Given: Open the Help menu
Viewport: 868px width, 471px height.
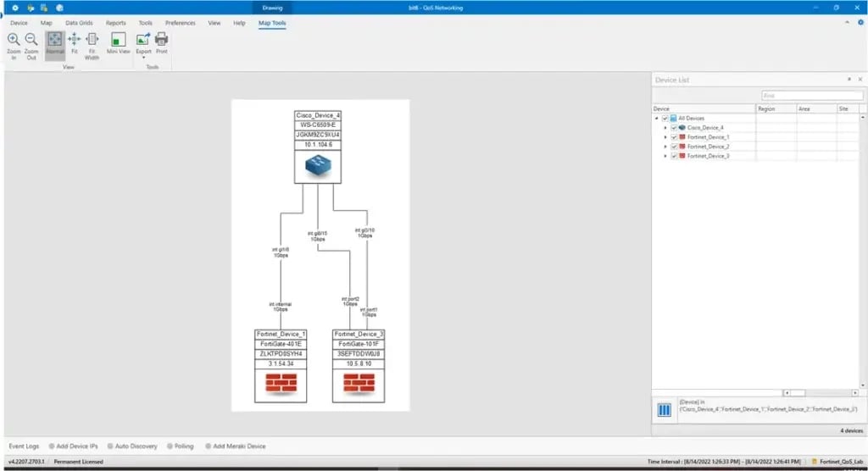Looking at the screenshot, I should [239, 23].
